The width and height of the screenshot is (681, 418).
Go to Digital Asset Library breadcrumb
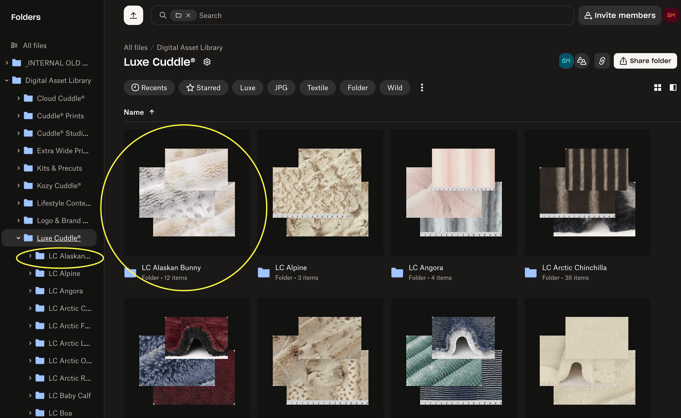tap(189, 47)
